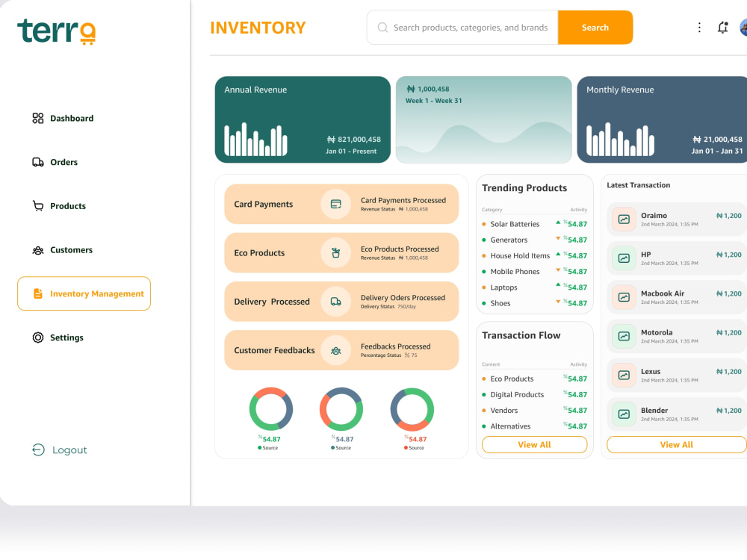Click the Oraimo transaction chart icon
Image resolution: width=747 pixels, height=560 pixels.
tap(624, 220)
